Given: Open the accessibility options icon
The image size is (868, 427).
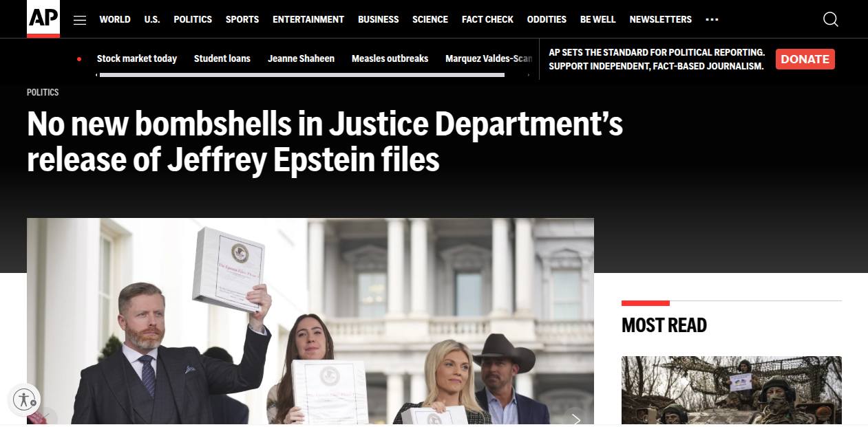Looking at the screenshot, I should point(24,399).
